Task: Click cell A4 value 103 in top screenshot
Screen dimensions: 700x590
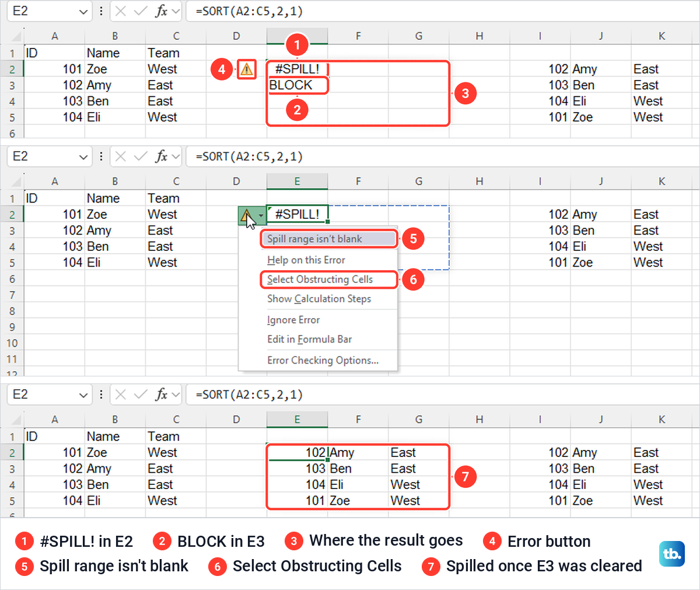Action: 54,101
